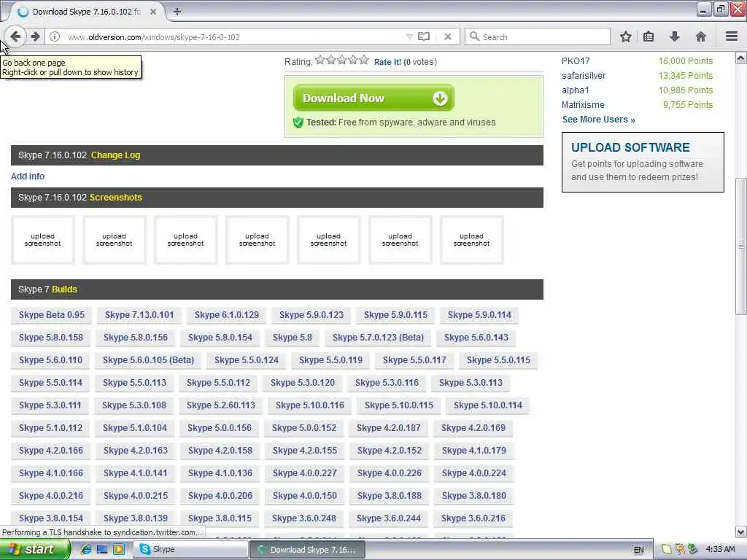Open the downloads arrow icon
Viewport: 747px width, 560px height.
(x=674, y=36)
